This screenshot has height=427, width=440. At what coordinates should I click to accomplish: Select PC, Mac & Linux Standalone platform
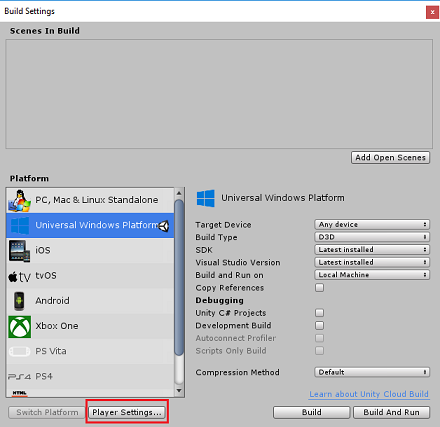(90, 200)
